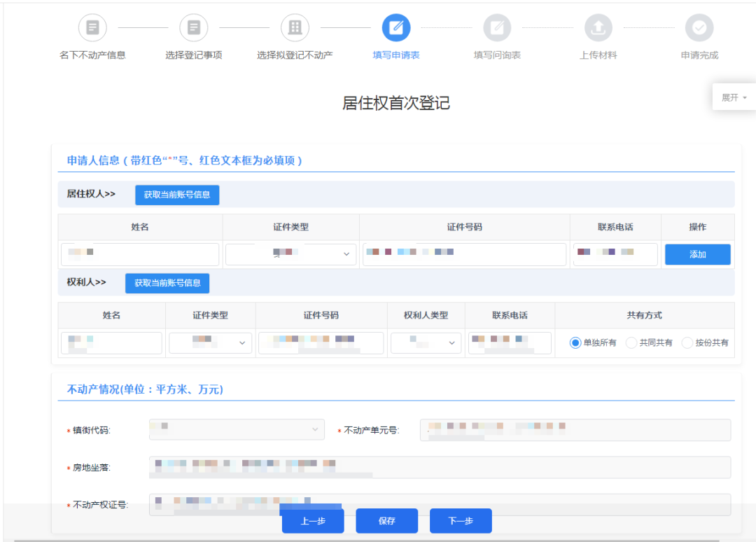This screenshot has width=756, height=542.
Task: Click the 上传材料 upload icon
Action: click(598, 27)
